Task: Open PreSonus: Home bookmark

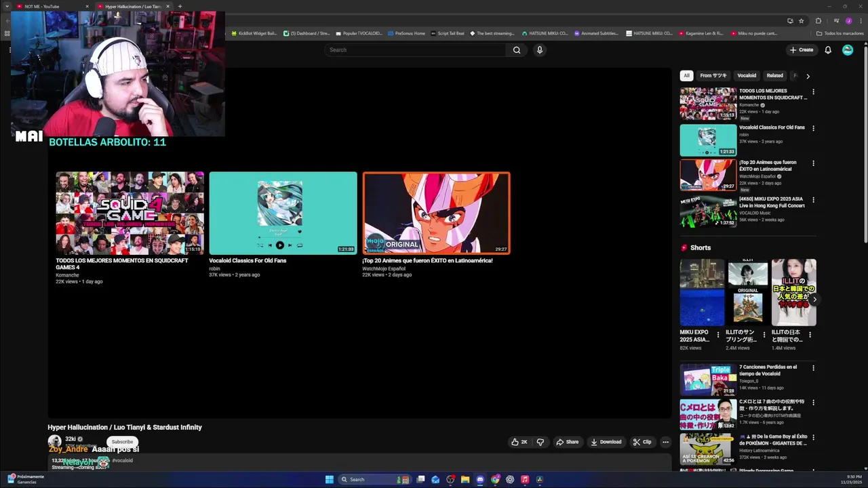Action: point(406,33)
